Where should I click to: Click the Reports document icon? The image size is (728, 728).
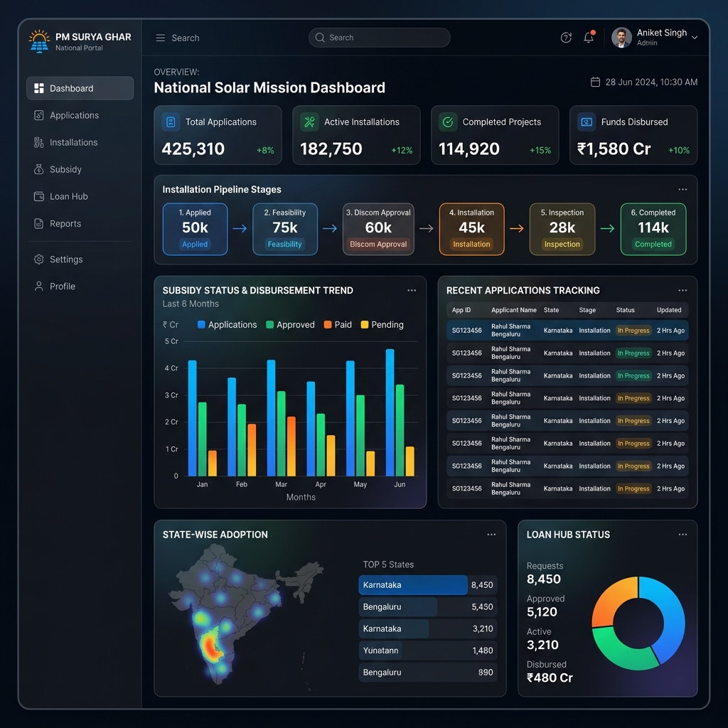[x=39, y=223]
